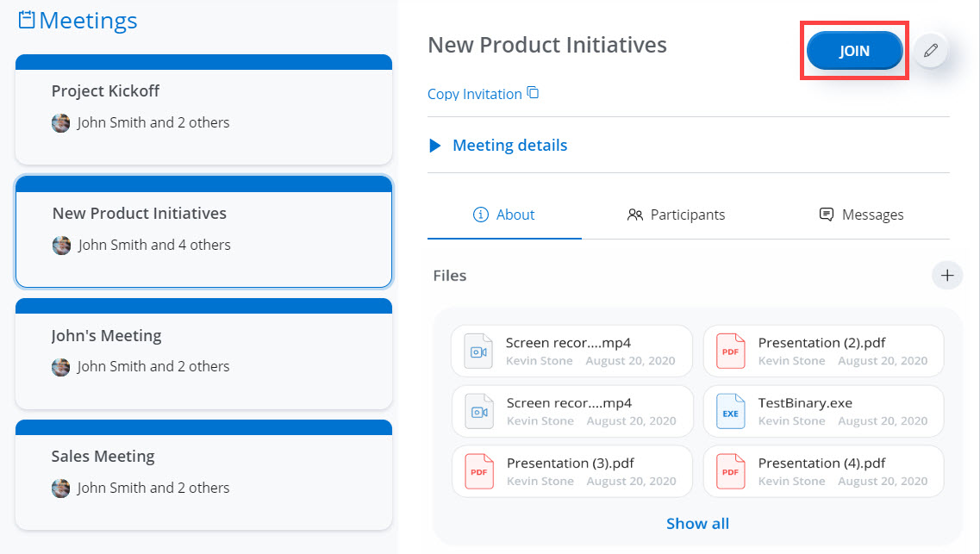Click the pencil edit meeting icon
The width and height of the screenshot is (980, 554).
(x=930, y=51)
